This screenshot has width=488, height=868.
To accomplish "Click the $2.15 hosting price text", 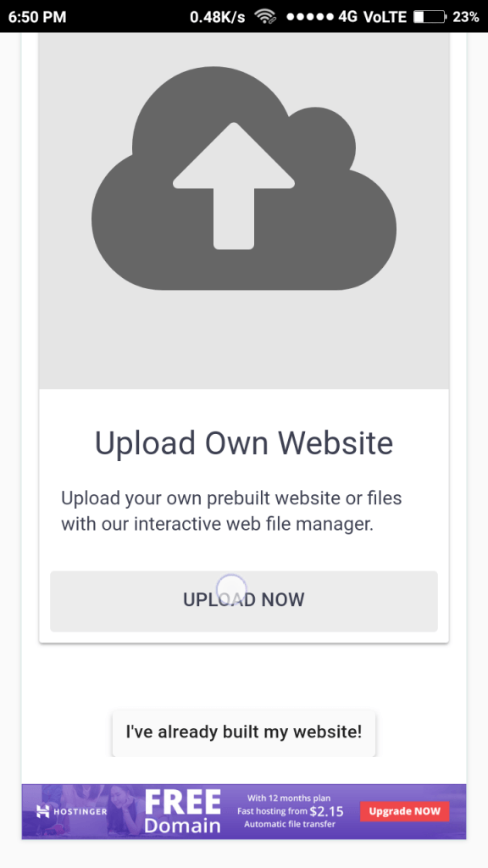I will 326,811.
